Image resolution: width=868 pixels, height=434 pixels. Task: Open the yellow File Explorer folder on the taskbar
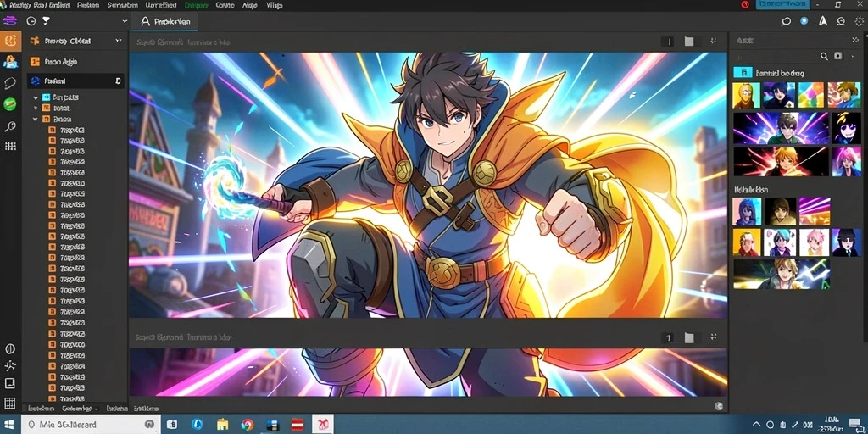coord(223,425)
